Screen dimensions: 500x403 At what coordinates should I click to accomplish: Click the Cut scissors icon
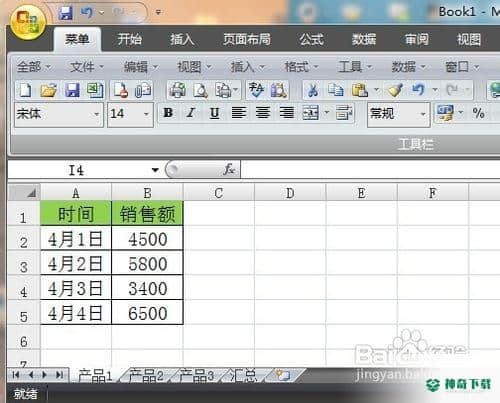click(x=312, y=90)
